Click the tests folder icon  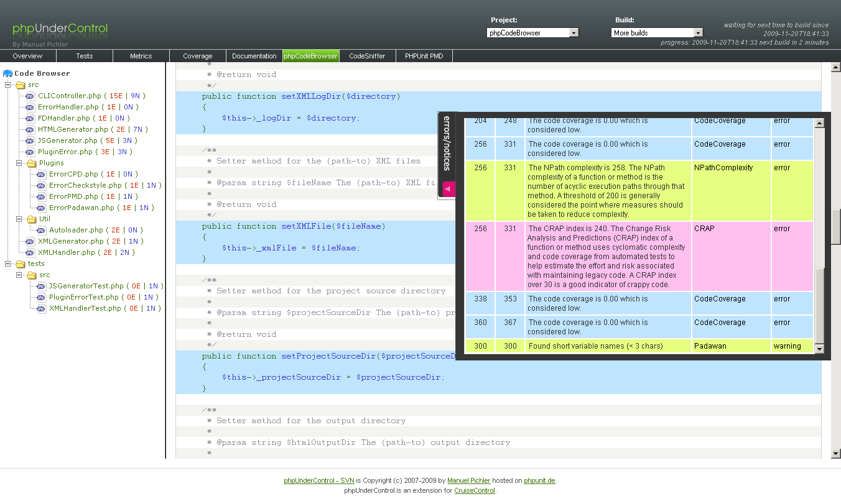20,263
